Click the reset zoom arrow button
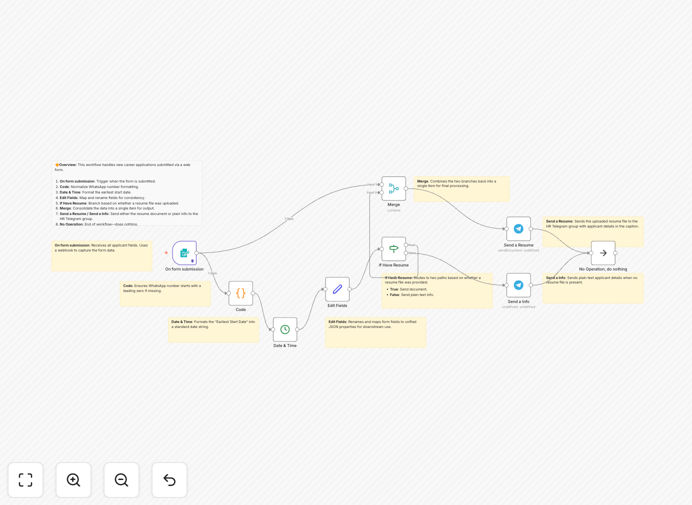 click(169, 480)
